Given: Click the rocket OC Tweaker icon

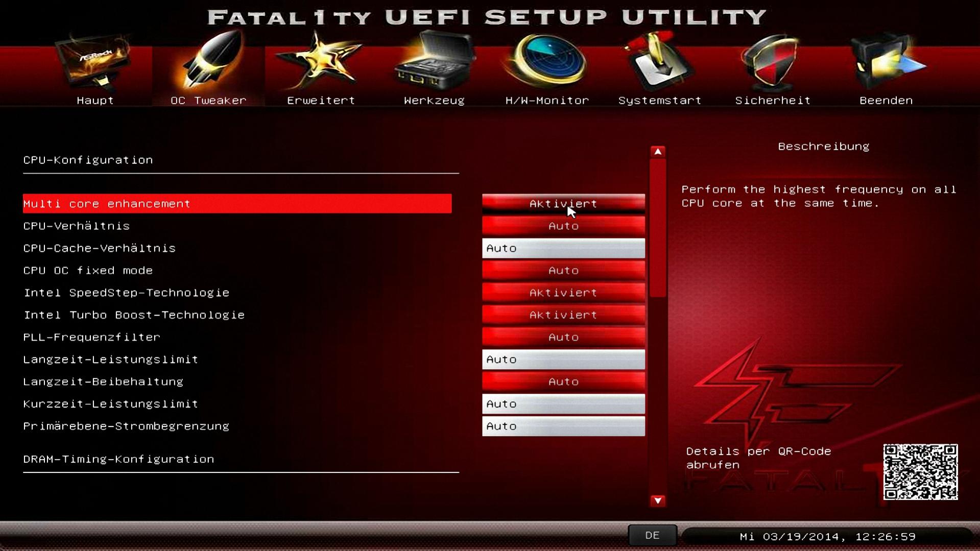Looking at the screenshot, I should 209,60.
